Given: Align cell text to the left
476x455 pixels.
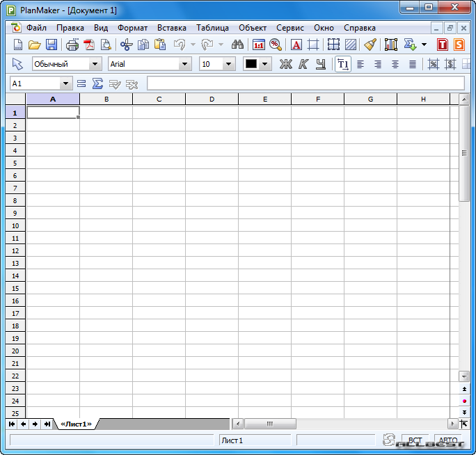Looking at the screenshot, I should 360,64.
